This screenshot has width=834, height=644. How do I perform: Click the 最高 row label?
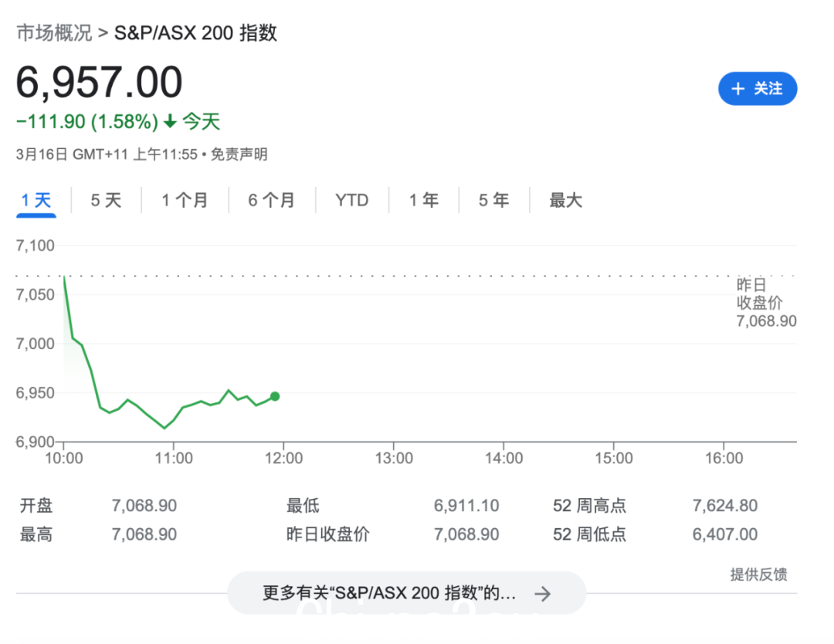pos(36,534)
